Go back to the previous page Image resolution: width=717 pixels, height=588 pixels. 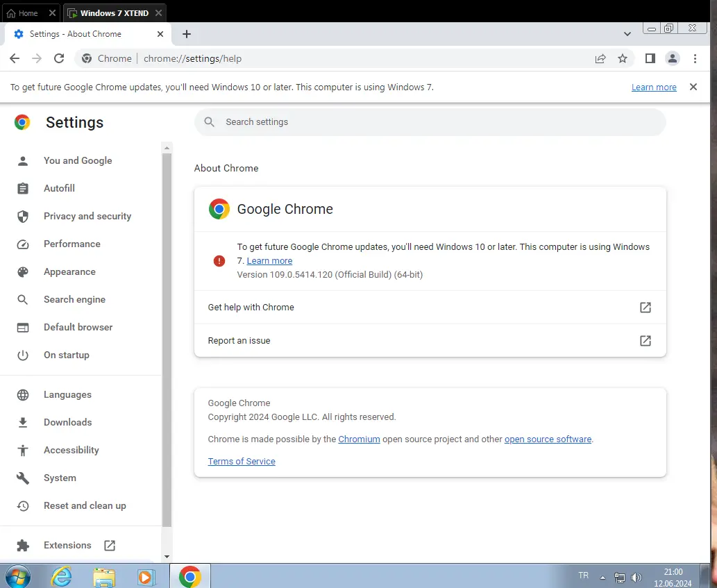click(15, 58)
